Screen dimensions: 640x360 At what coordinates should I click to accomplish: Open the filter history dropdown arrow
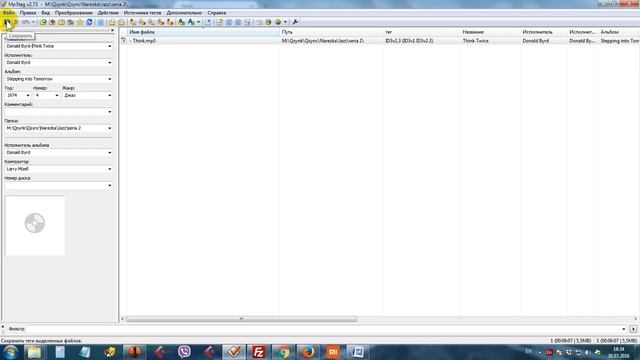click(x=624, y=329)
